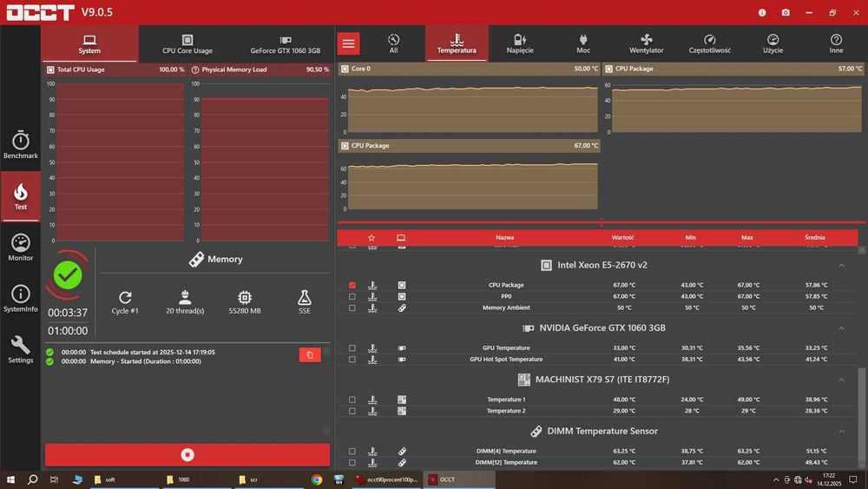868x489 pixels.
Task: Sort by Wartość column
Action: point(622,238)
